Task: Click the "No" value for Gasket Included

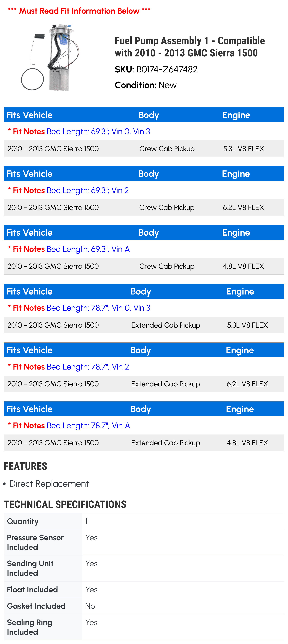Action: tap(90, 606)
